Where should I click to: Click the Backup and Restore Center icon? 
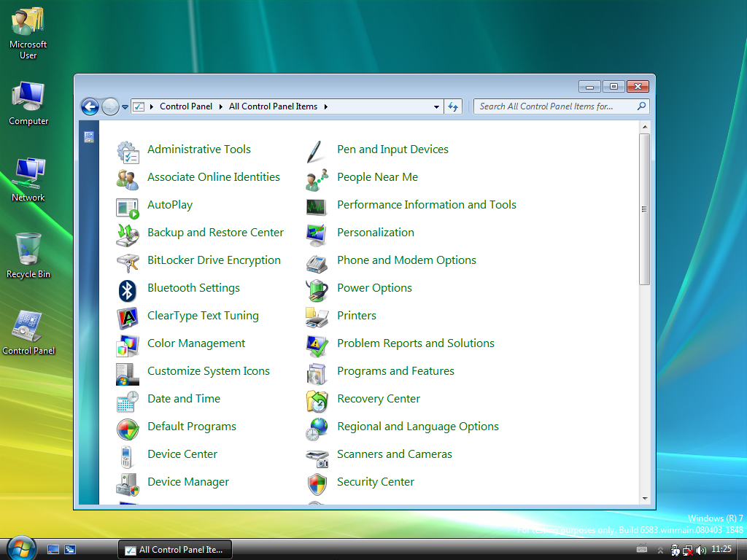tap(128, 235)
